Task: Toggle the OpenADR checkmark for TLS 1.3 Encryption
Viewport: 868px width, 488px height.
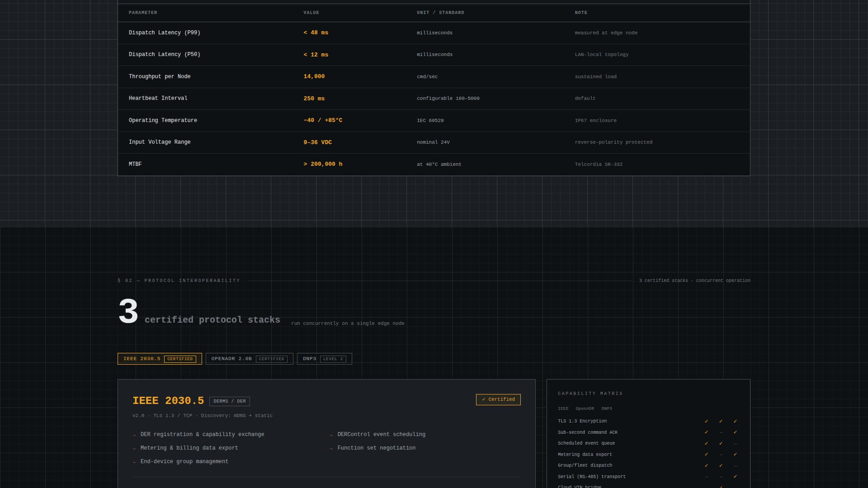Action: (721, 421)
